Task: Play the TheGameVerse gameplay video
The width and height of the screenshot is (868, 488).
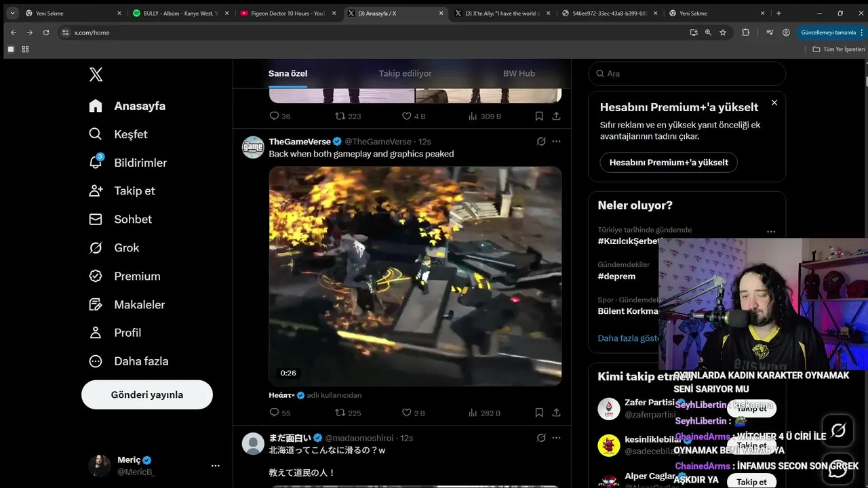Action: coord(415,276)
